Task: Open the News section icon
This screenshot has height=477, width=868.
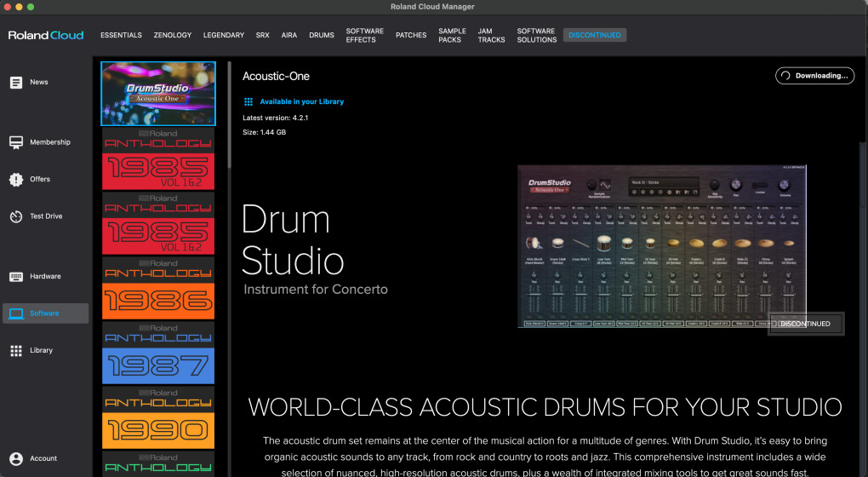Action: click(16, 82)
